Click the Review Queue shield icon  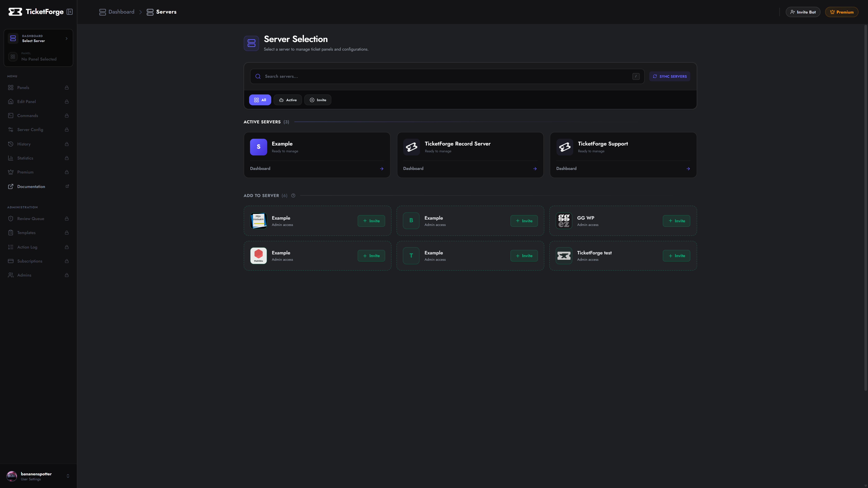pos(11,219)
